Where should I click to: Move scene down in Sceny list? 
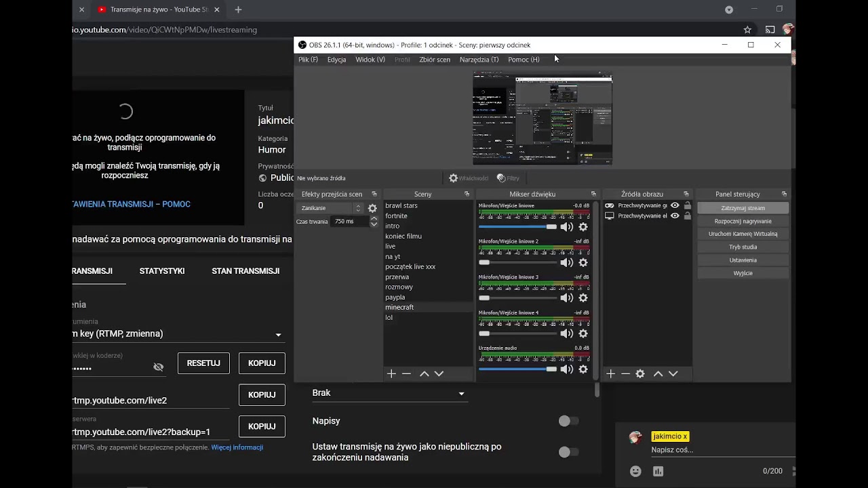tap(439, 373)
